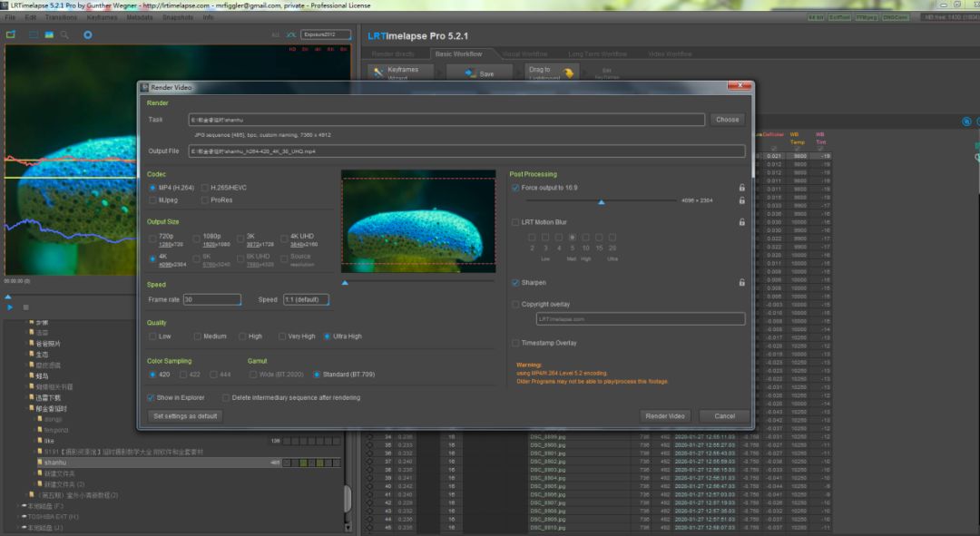Click the Choose button for the task folder
The height and width of the screenshot is (536, 980).
point(728,120)
